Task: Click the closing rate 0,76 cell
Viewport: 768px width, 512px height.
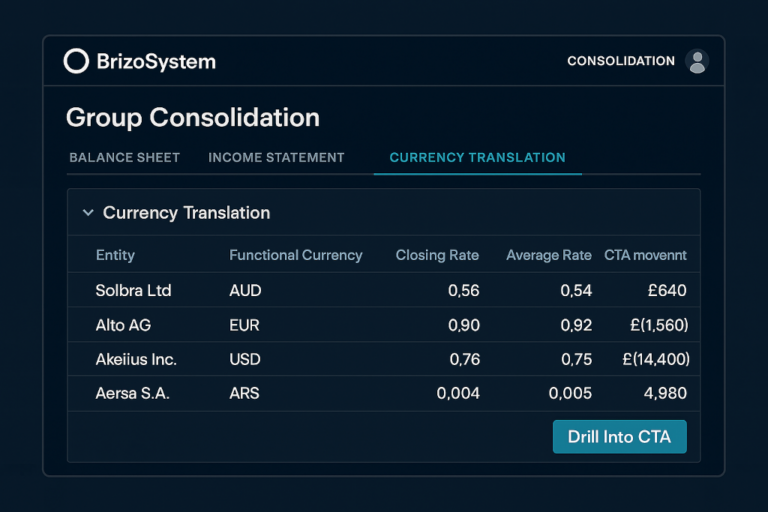Action: 465,359
